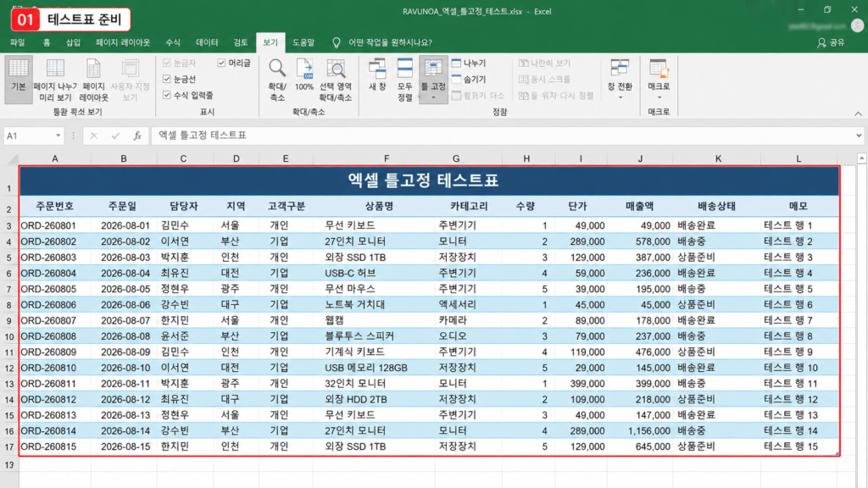Click the 주문번호 header cell
The height and width of the screenshot is (488, 868).
coord(55,207)
